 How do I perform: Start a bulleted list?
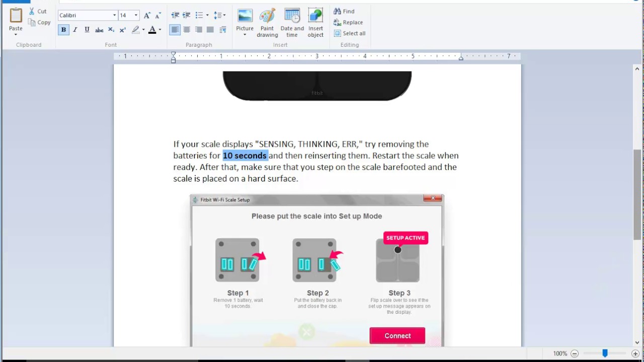point(199,16)
